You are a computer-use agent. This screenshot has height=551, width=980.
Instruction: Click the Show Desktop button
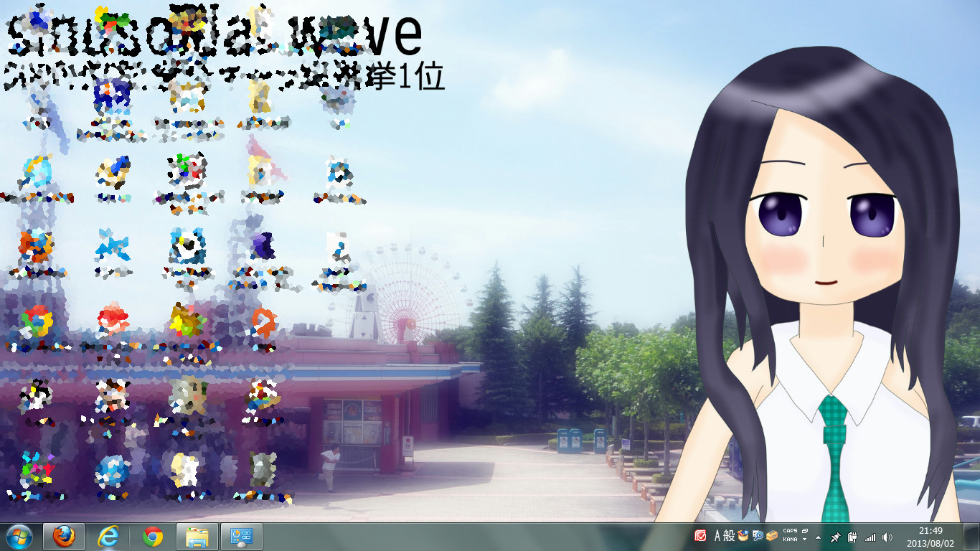point(971,537)
